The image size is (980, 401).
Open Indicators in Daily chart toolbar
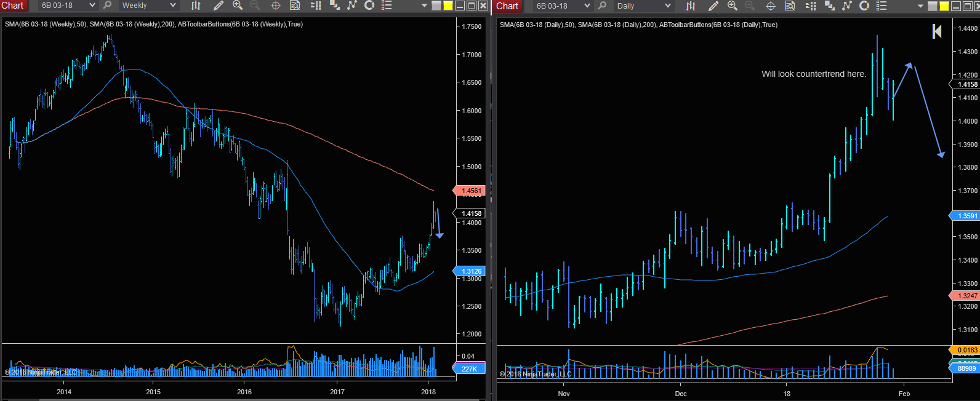[847, 6]
